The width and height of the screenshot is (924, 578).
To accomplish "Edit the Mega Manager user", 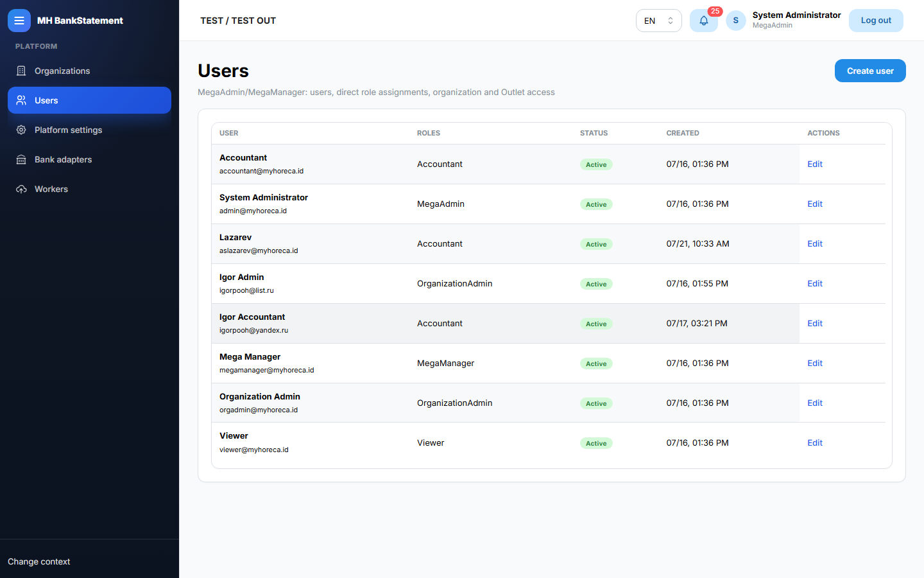I will click(815, 363).
